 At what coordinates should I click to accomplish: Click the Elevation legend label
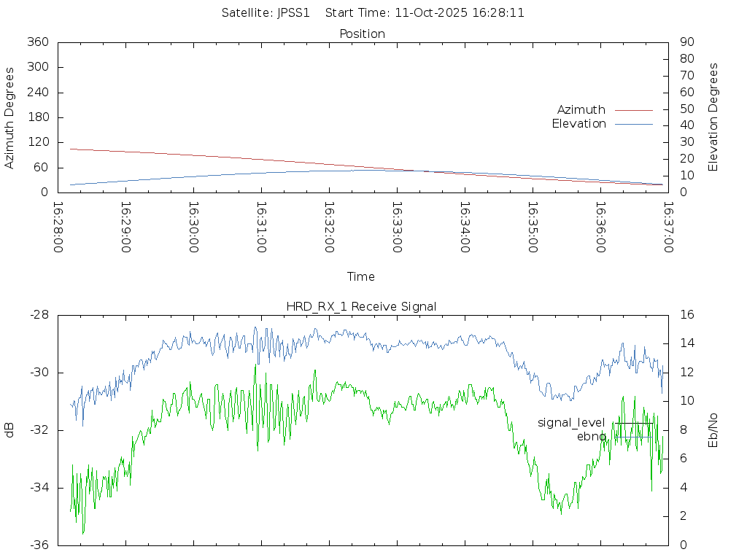578,124
